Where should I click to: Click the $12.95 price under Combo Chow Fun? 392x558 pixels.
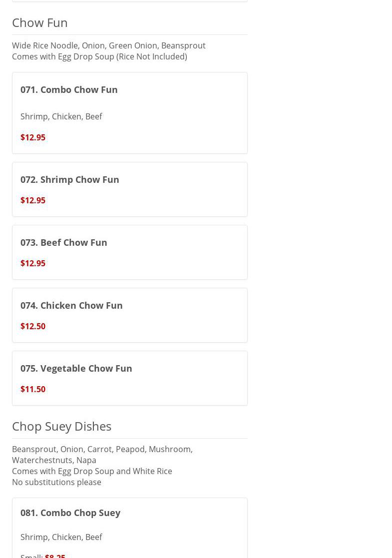click(x=33, y=137)
